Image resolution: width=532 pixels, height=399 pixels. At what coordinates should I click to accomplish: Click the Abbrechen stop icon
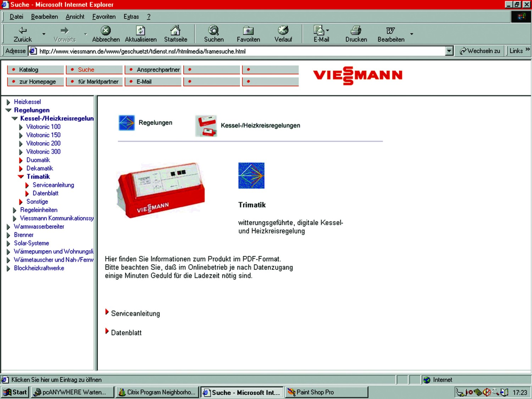tap(106, 30)
